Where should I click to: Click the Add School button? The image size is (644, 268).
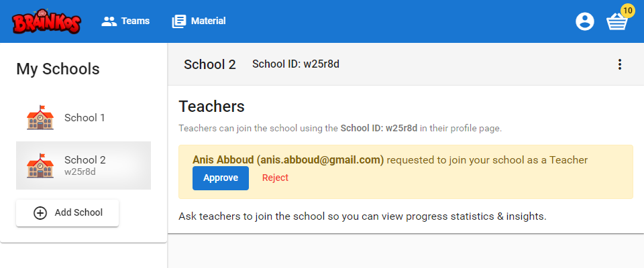pyautogui.click(x=67, y=213)
